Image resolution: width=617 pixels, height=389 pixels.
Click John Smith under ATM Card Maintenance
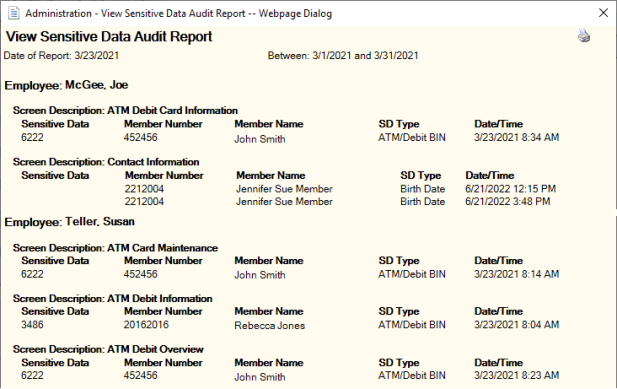[260, 275]
